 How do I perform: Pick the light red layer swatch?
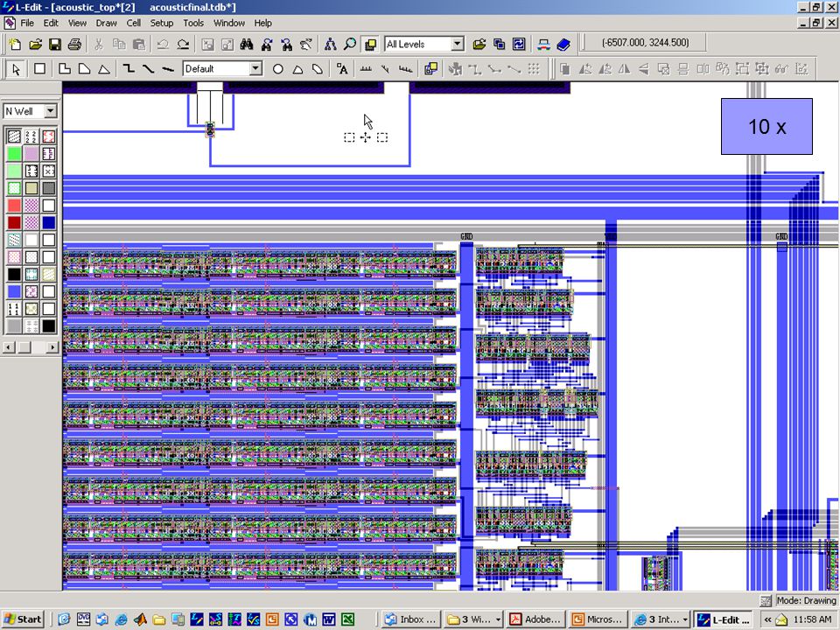click(14, 205)
